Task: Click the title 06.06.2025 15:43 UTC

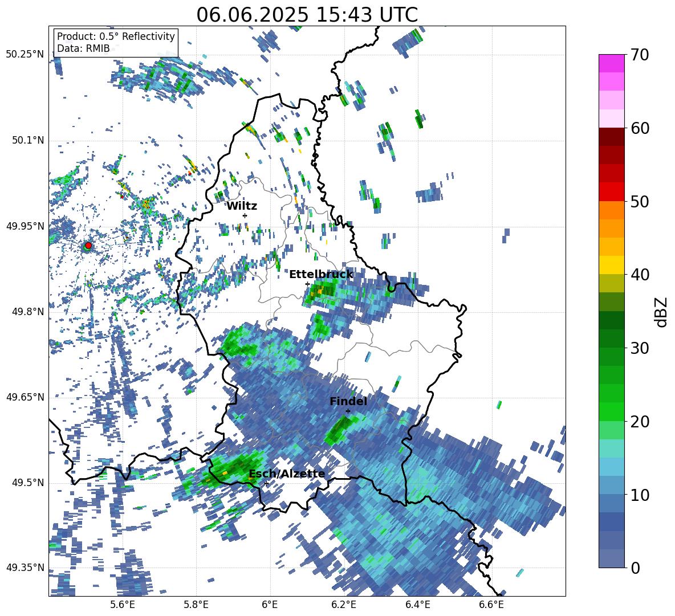Action: point(307,15)
